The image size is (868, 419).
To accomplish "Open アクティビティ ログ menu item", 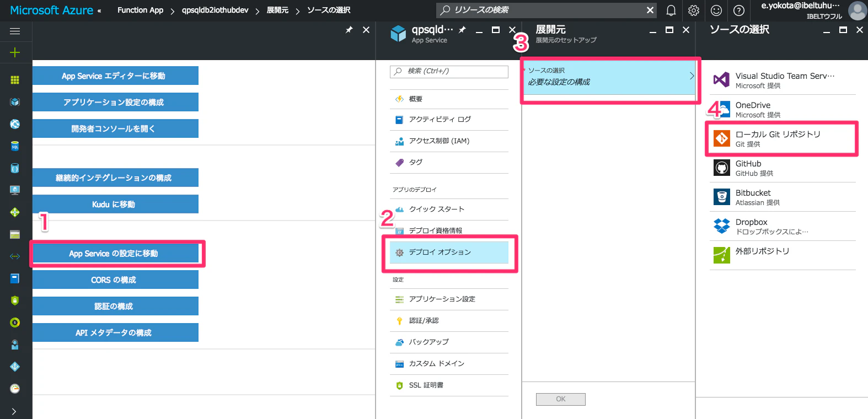I will (x=449, y=120).
